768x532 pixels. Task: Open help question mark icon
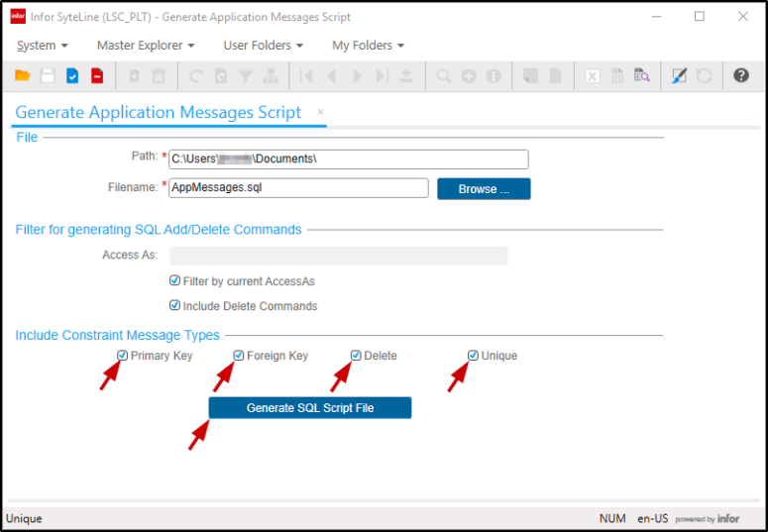(x=741, y=75)
